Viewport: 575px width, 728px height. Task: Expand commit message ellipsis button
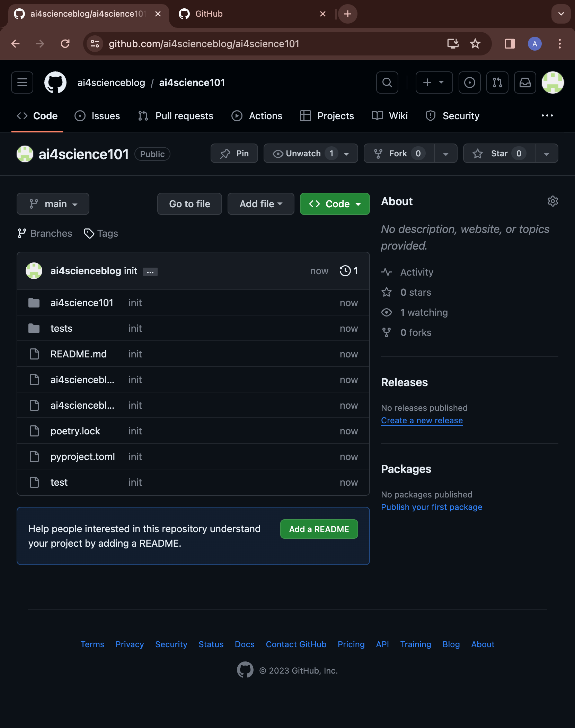tap(150, 272)
